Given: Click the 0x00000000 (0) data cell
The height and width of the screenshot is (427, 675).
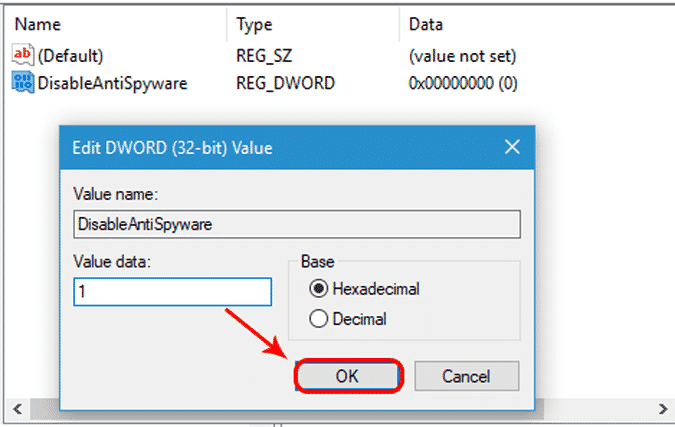Looking at the screenshot, I should (x=463, y=83).
